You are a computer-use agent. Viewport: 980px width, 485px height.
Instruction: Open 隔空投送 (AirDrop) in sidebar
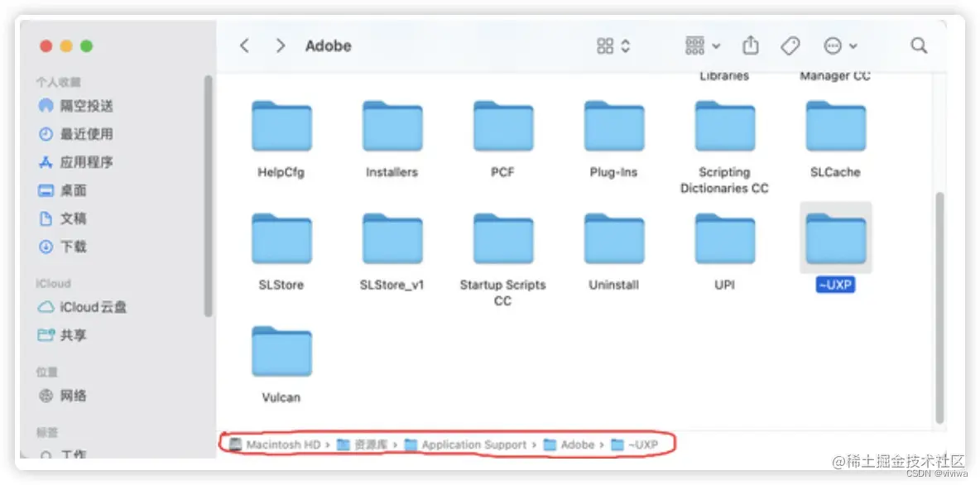pos(76,106)
